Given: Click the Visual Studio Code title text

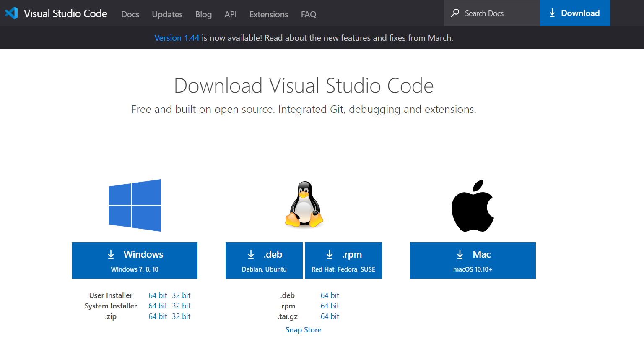Looking at the screenshot, I should [65, 13].
